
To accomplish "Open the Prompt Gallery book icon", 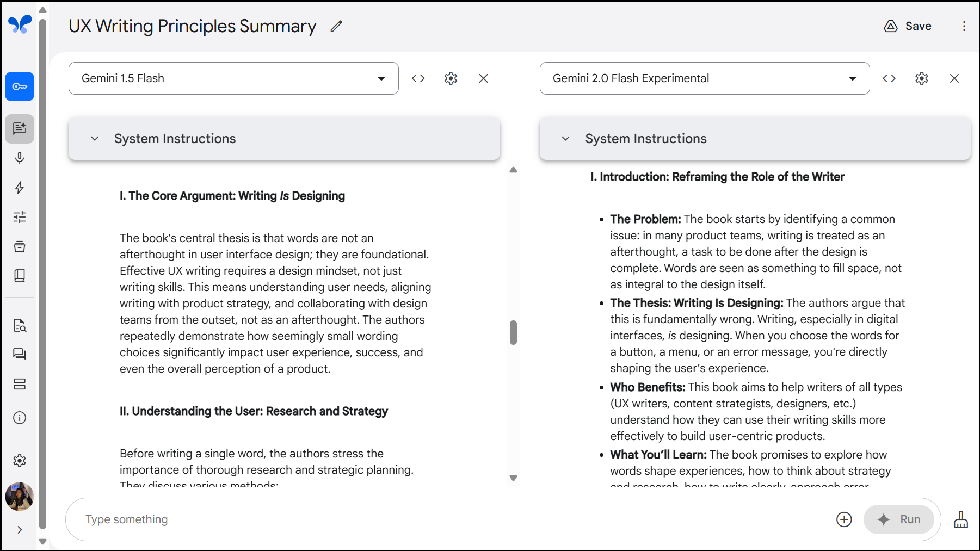I will (x=20, y=276).
